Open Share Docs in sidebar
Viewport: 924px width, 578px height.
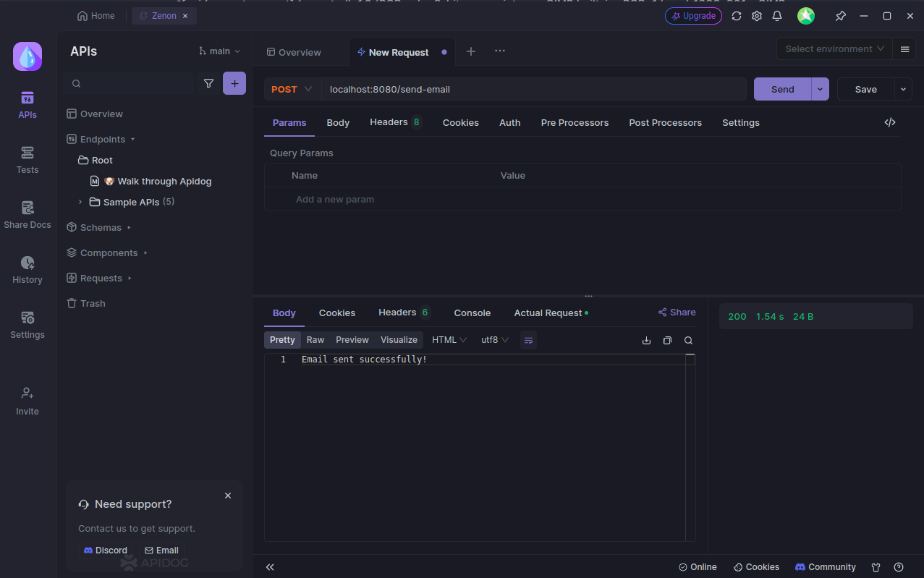pyautogui.click(x=27, y=215)
